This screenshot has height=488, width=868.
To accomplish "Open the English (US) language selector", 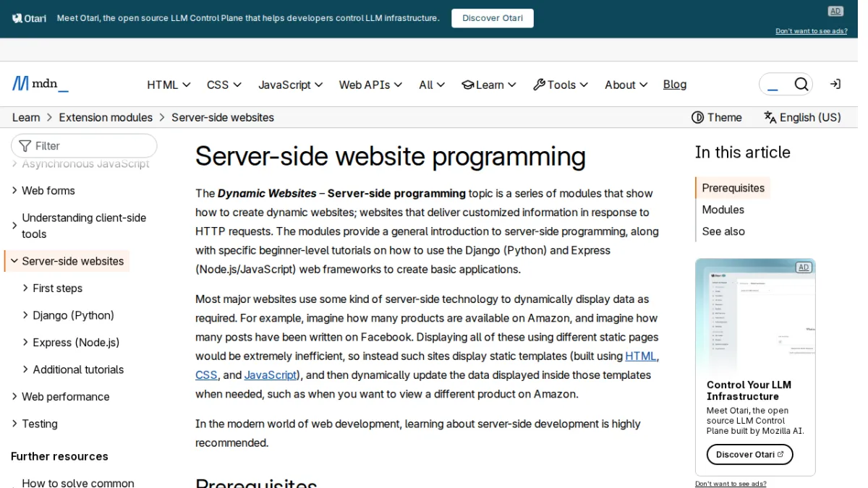I will [x=802, y=117].
